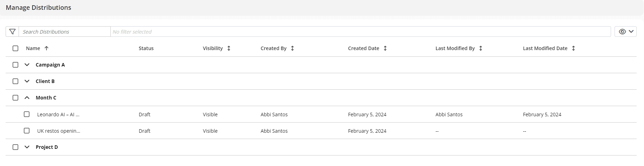Viewport: 644px width, 166px height.
Task: Tick the UK restos distribution checkbox
Action: (x=27, y=131)
